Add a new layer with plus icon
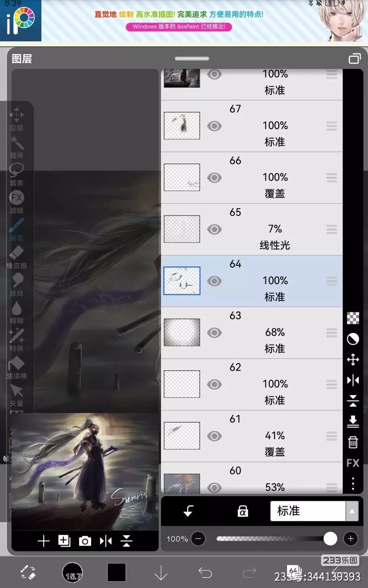 coord(43,541)
